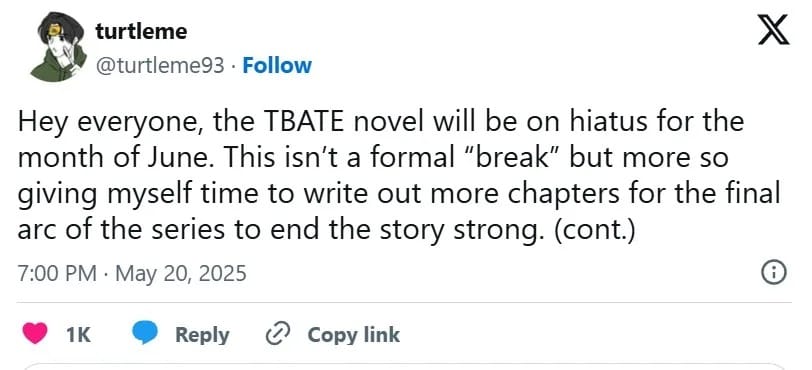Follow the @turtleme93 account
812x370 pixels.
pyautogui.click(x=277, y=66)
